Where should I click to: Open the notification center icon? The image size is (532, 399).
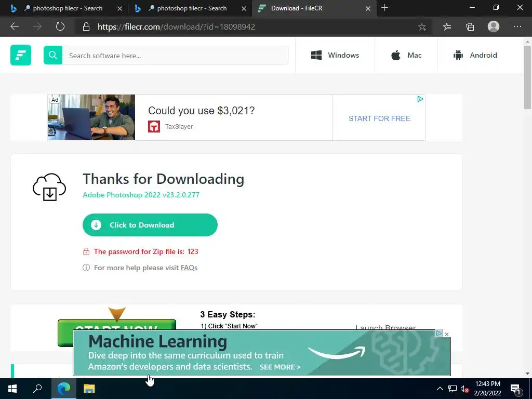pyautogui.click(x=515, y=389)
